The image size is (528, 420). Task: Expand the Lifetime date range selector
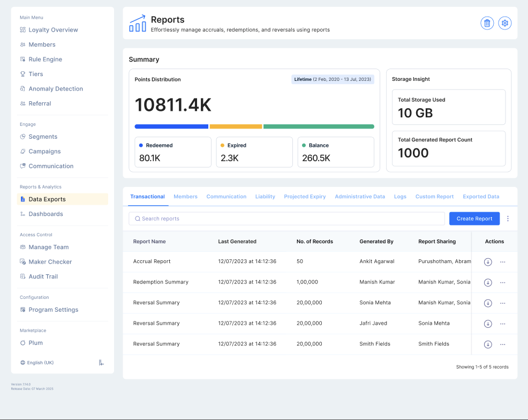333,79
